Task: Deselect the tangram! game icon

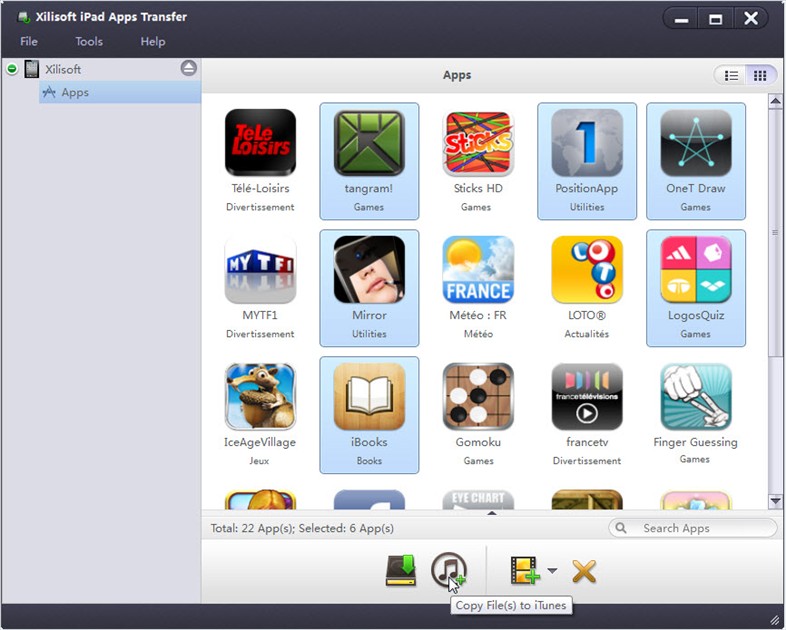Action: 369,142
